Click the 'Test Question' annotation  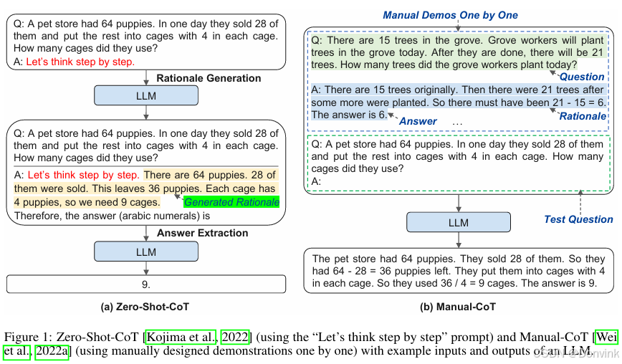pos(578,219)
